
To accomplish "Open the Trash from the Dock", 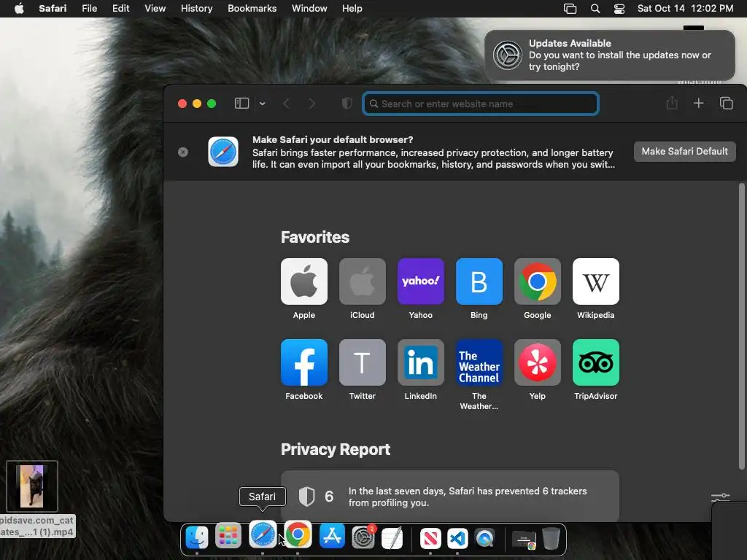I will (x=551, y=538).
